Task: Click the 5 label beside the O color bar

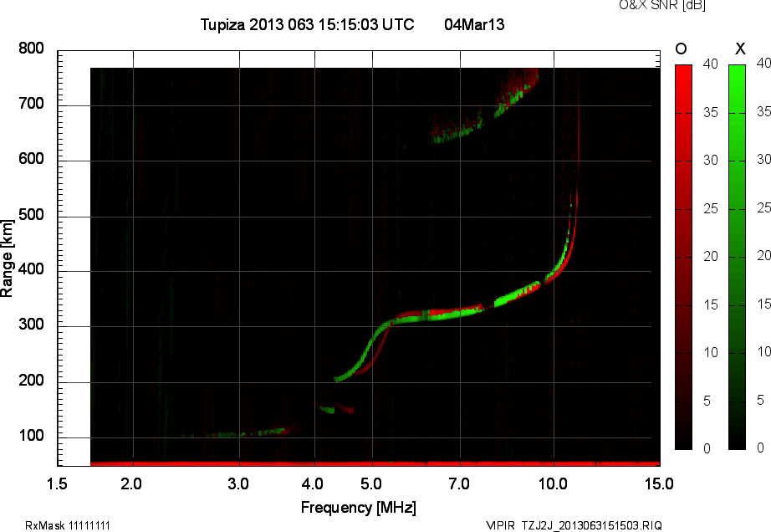Action: click(x=707, y=402)
